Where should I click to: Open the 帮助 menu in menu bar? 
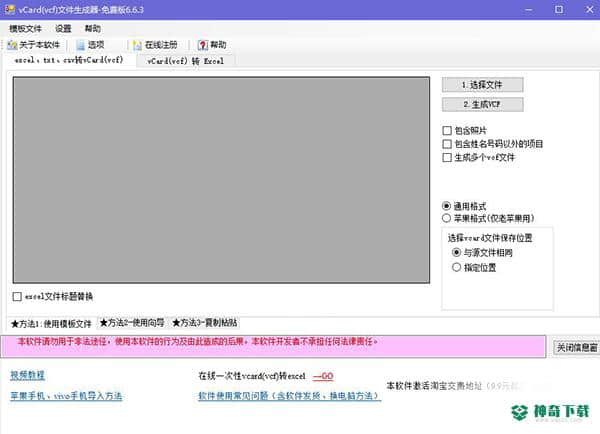[93, 29]
